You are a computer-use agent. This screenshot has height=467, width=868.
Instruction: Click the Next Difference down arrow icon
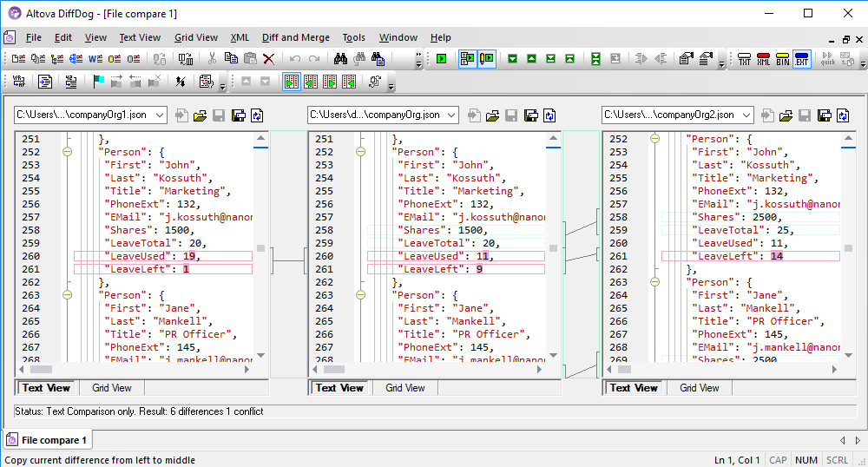coord(513,59)
